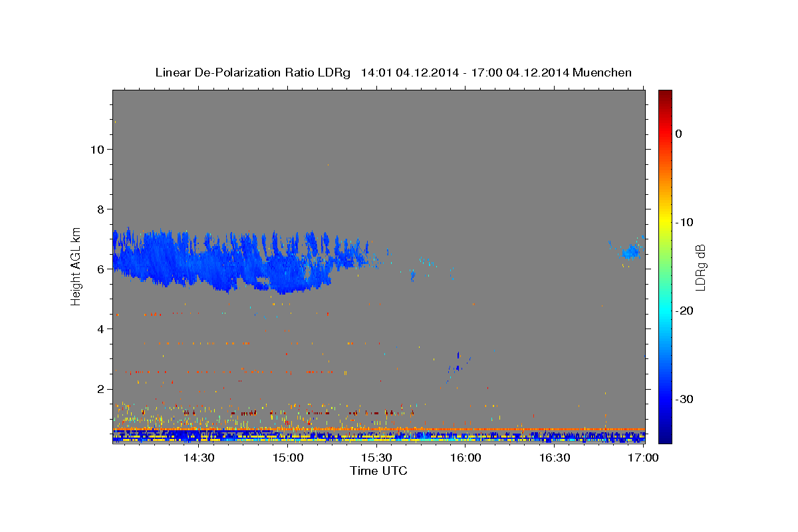The image size is (798, 532).
Task: Click the '15:00' time axis label
Action: (287, 458)
